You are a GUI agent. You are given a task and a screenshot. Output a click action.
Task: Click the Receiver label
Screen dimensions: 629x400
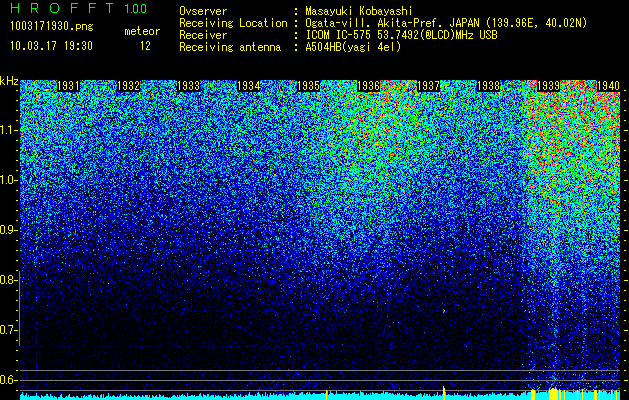[x=203, y=35]
